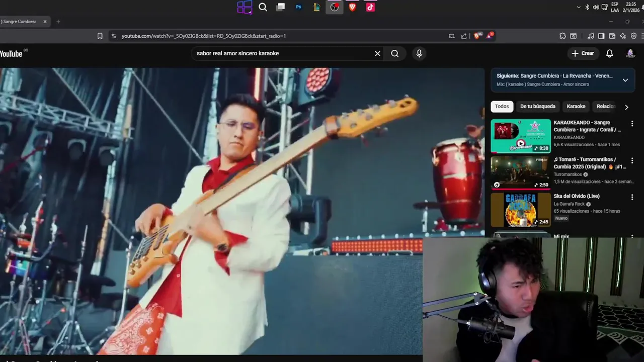This screenshot has height=362, width=644.
Task: Open options for Ska del Olvido video
Action: click(x=632, y=197)
